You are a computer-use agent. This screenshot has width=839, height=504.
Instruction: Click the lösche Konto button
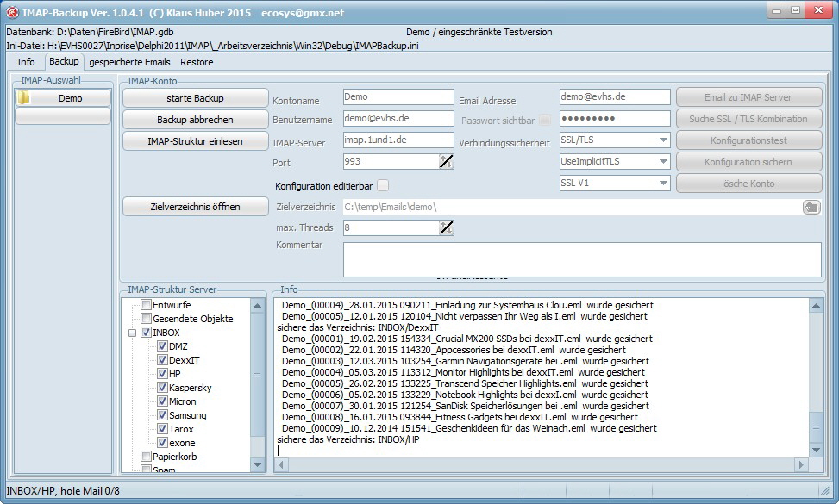pyautogui.click(x=748, y=184)
